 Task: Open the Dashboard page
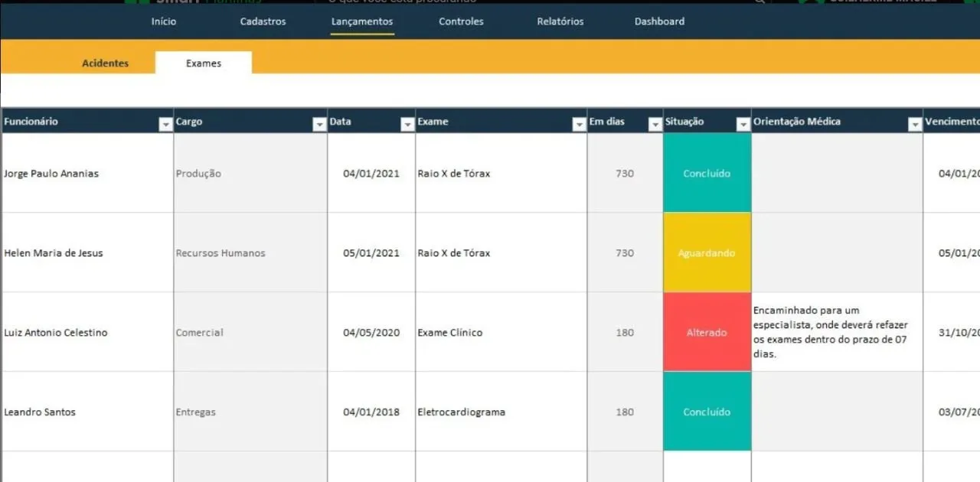(659, 21)
